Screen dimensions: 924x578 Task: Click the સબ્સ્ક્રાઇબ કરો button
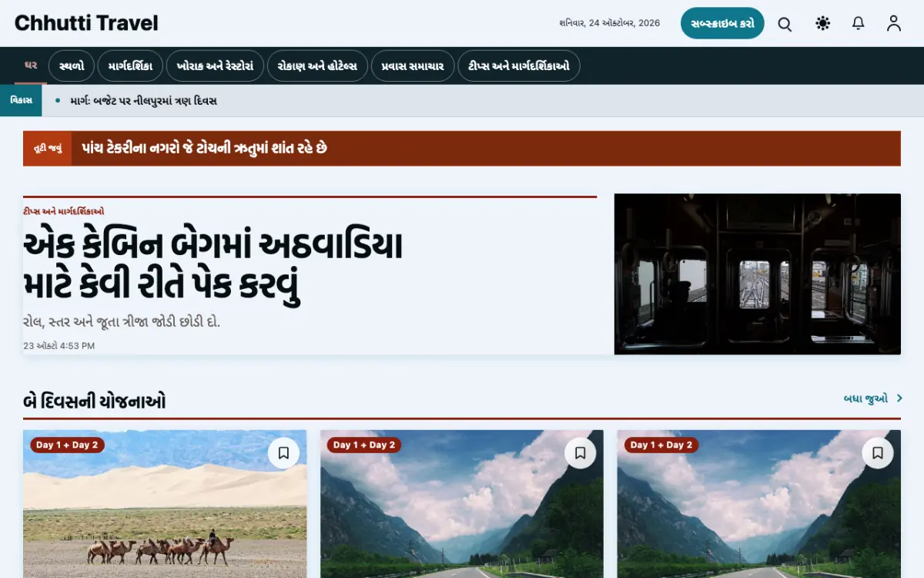coord(722,23)
